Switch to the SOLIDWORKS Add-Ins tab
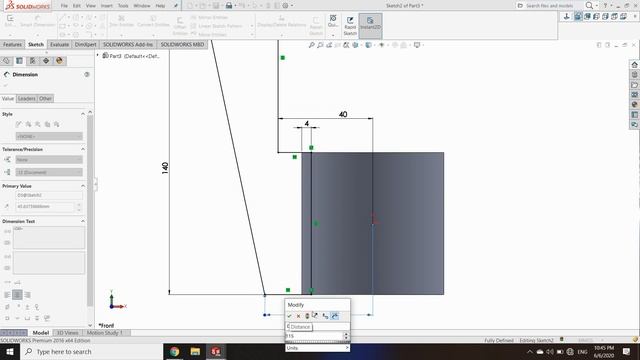 tap(128, 44)
